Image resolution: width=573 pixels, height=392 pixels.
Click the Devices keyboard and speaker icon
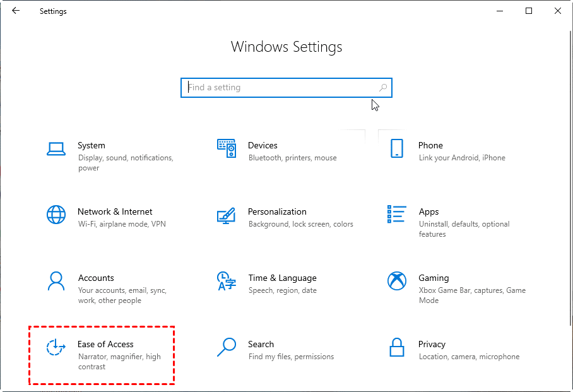(x=227, y=148)
